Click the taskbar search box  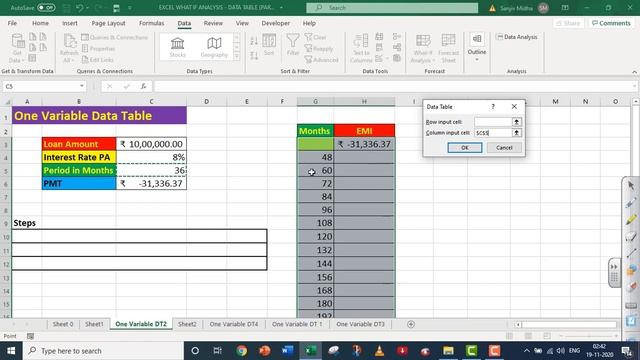coord(103,351)
